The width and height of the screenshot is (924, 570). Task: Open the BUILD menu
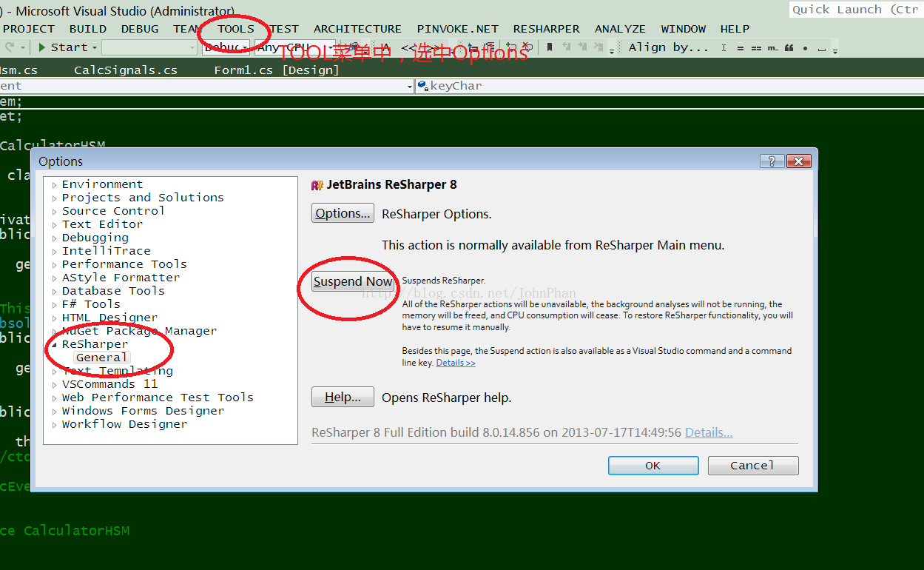point(88,29)
